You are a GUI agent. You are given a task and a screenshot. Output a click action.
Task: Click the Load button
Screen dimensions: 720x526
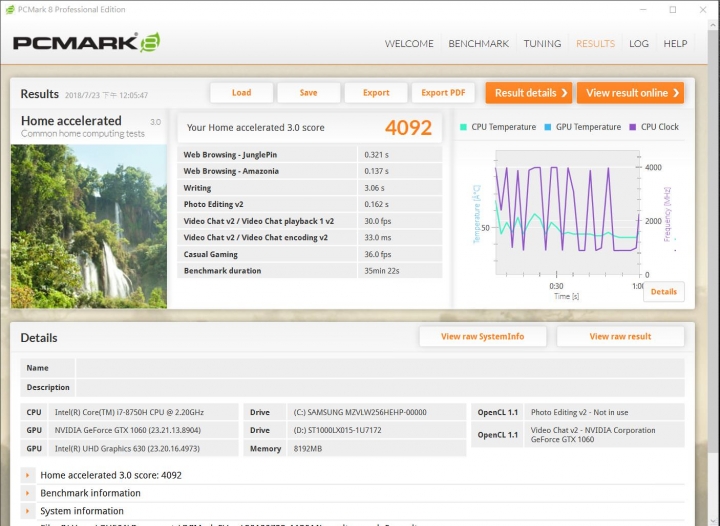click(242, 93)
